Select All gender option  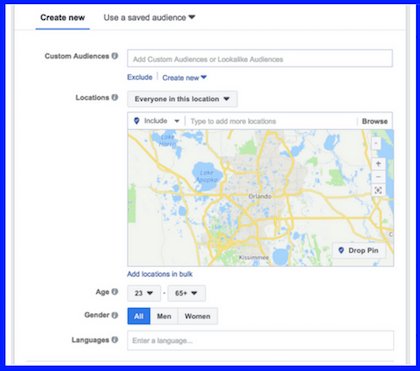point(139,316)
